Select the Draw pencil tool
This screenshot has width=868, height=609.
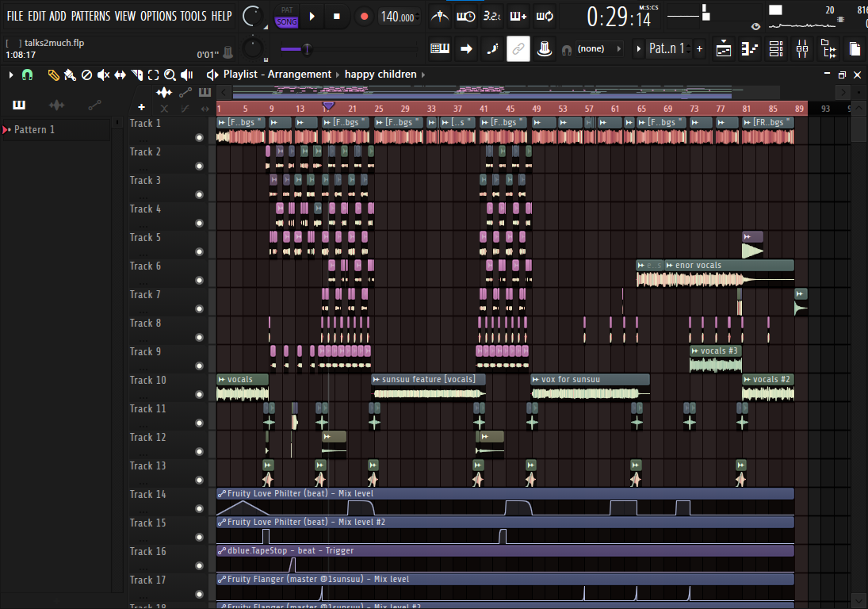pos(53,75)
